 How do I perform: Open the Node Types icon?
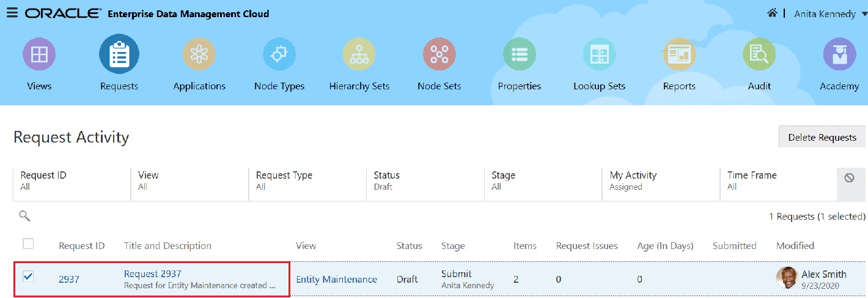click(279, 54)
